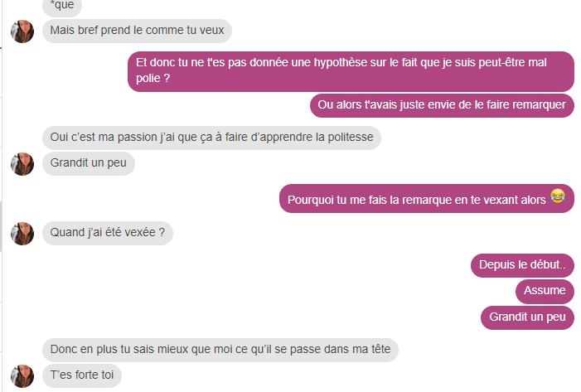Click the gray scrollbar thumb at left edge
581x392 pixels.
click(1, 227)
